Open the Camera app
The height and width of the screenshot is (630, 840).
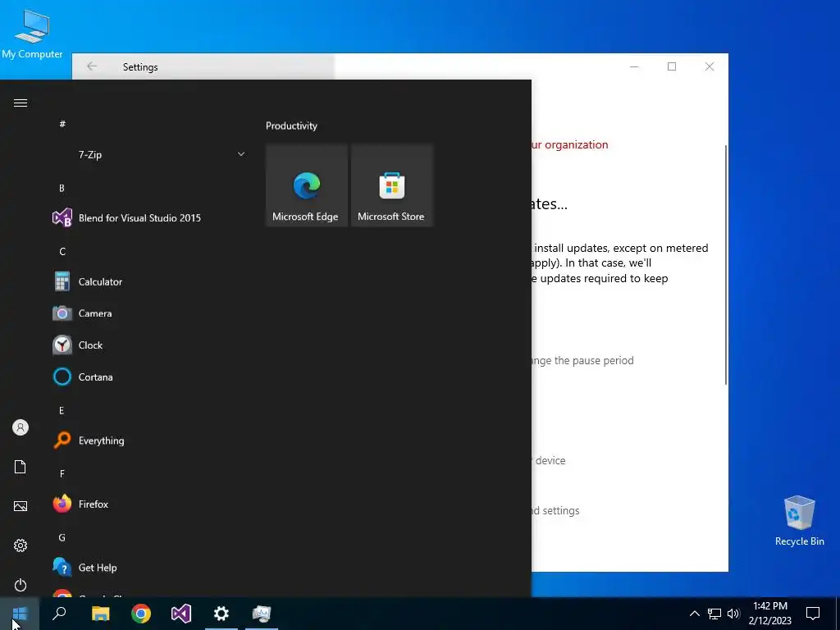149,313
